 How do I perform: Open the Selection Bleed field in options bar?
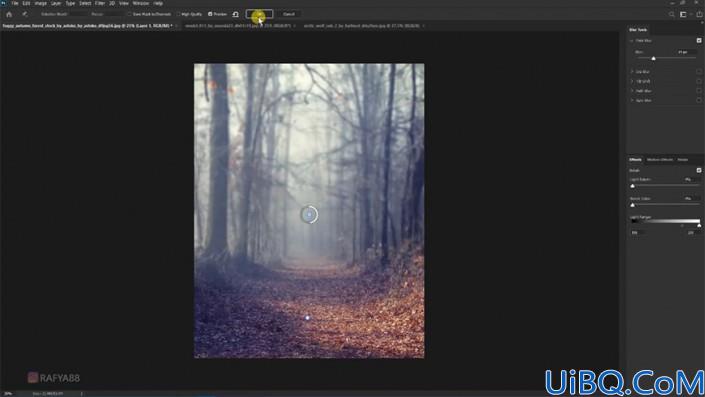click(x=77, y=14)
